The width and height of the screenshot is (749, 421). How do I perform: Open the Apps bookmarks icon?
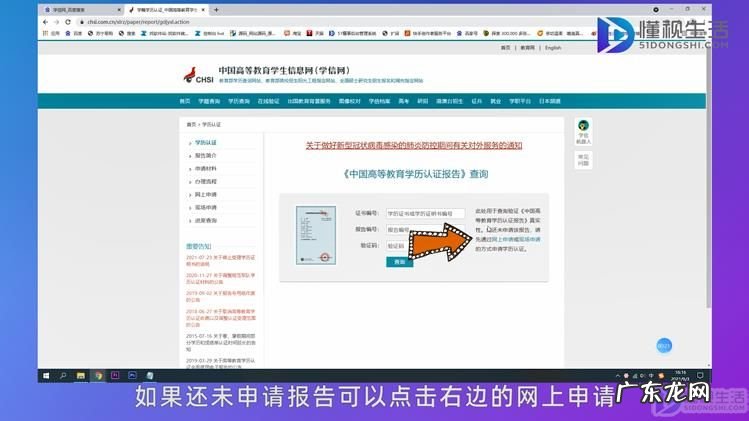[x=51, y=33]
